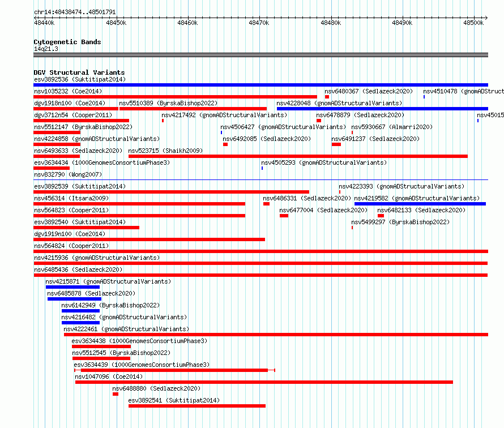Select nsv6478879 (Sedlazeck2020) label
This screenshot has width=504, height=428.
click(x=360, y=115)
